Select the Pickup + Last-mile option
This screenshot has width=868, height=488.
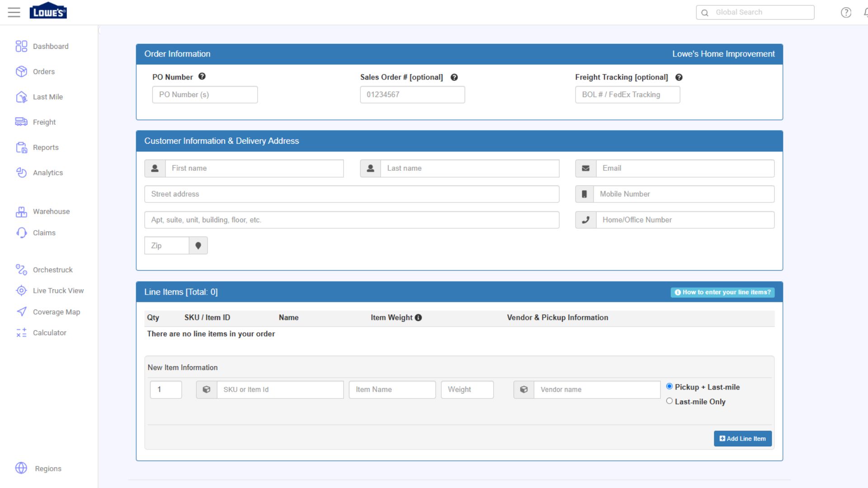670,386
